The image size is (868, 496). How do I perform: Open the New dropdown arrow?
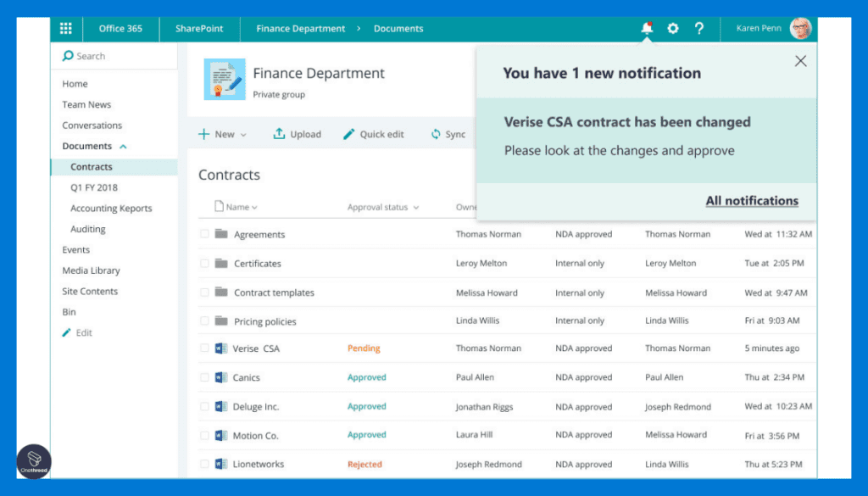[x=243, y=135]
